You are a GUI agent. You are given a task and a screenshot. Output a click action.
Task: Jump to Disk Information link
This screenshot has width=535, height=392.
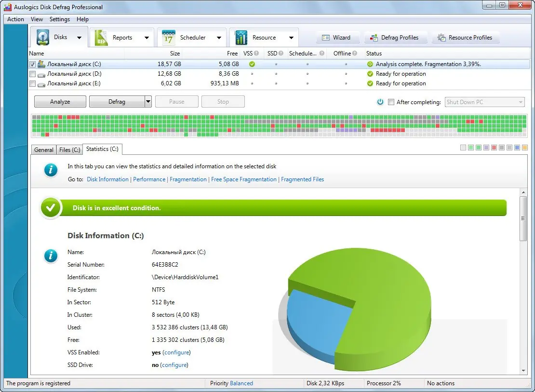108,179
